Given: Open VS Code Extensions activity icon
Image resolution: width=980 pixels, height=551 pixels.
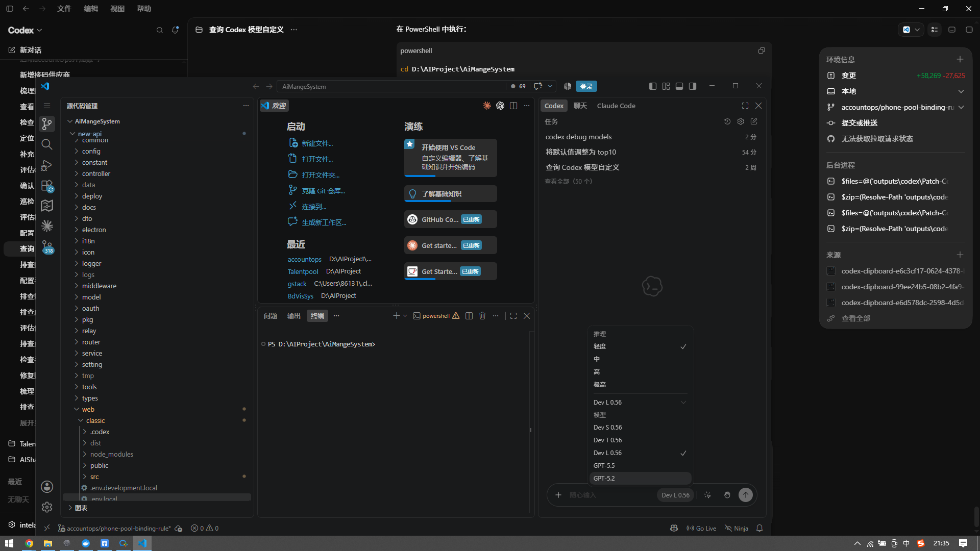Looking at the screenshot, I should pyautogui.click(x=47, y=186).
